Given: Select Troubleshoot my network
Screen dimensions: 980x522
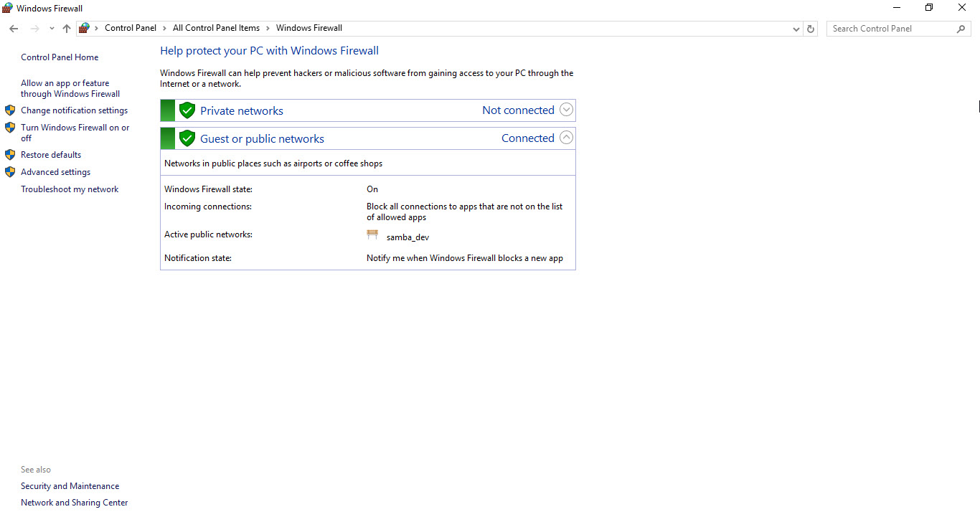Looking at the screenshot, I should 69,189.
